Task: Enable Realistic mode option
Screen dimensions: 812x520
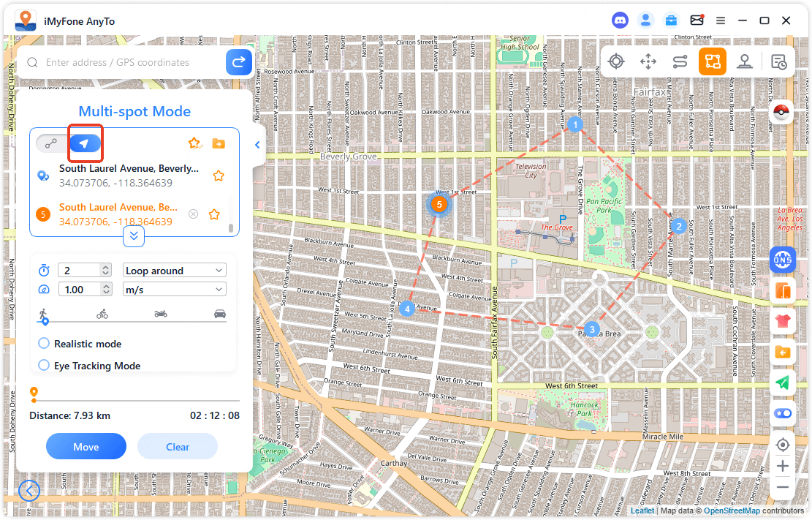Action: (x=44, y=344)
